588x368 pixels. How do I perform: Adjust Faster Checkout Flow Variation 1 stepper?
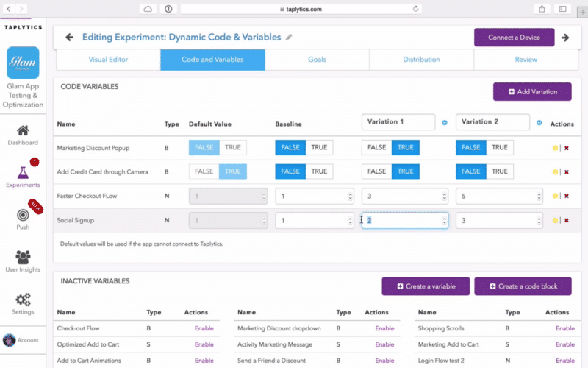[x=444, y=197]
